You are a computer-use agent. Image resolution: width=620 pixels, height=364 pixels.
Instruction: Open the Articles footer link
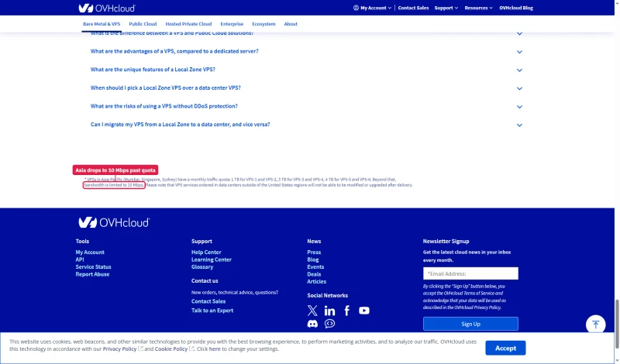click(x=317, y=282)
